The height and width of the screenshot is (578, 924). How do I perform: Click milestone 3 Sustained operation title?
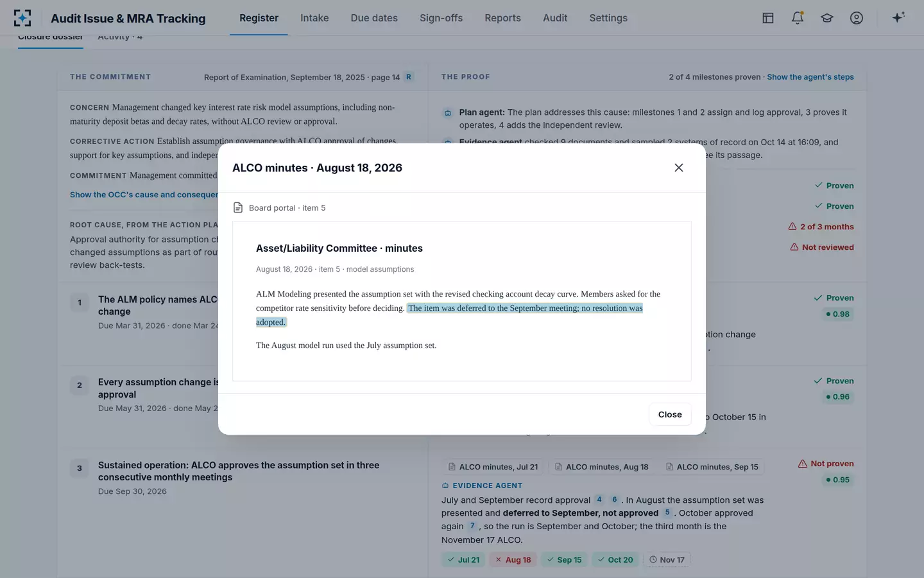(x=239, y=471)
